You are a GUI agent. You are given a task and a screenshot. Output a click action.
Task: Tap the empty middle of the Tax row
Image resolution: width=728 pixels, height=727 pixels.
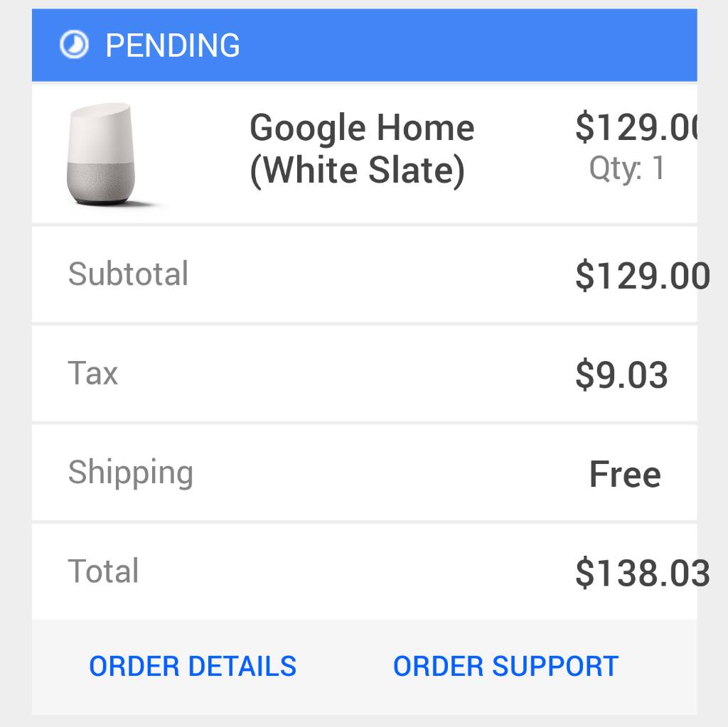tap(346, 374)
